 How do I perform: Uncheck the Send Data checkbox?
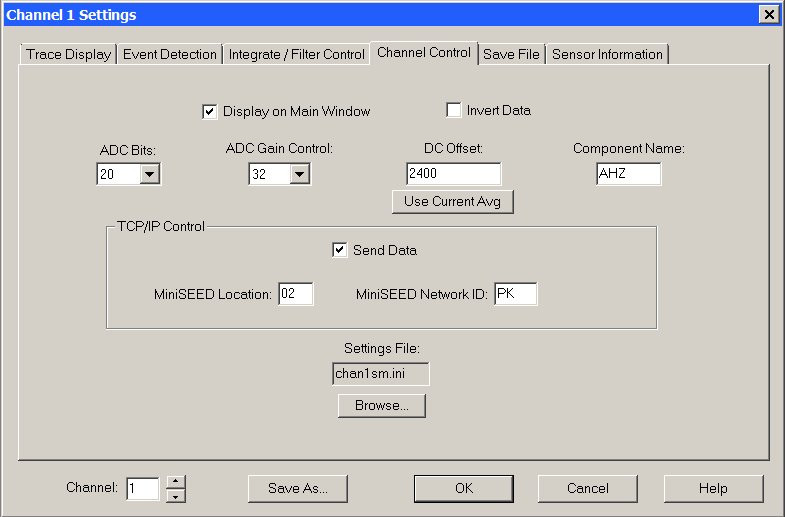click(340, 250)
